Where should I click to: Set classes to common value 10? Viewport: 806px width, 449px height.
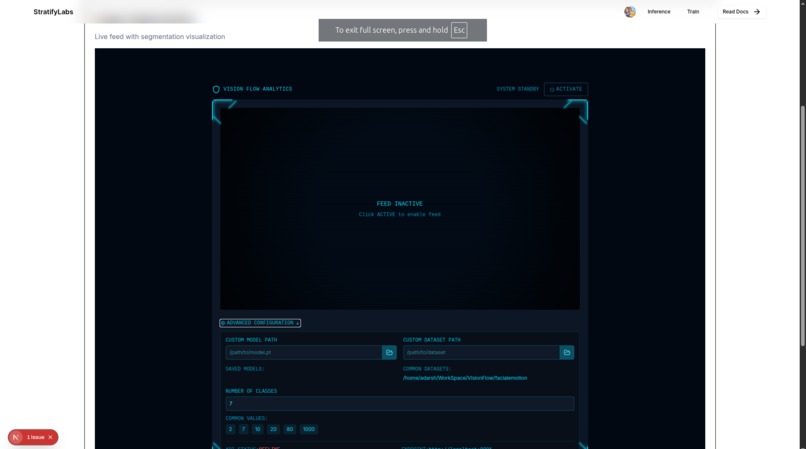(258, 429)
